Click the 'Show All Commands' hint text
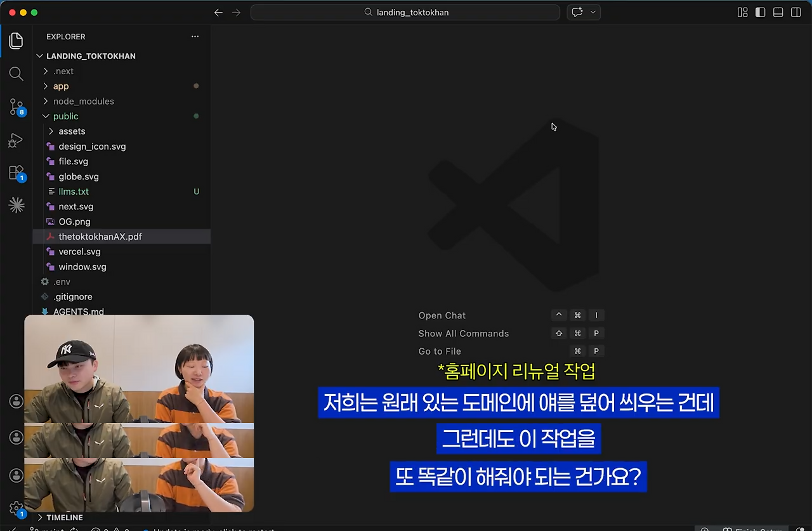Screen dimensions: 812x531 coord(464,334)
